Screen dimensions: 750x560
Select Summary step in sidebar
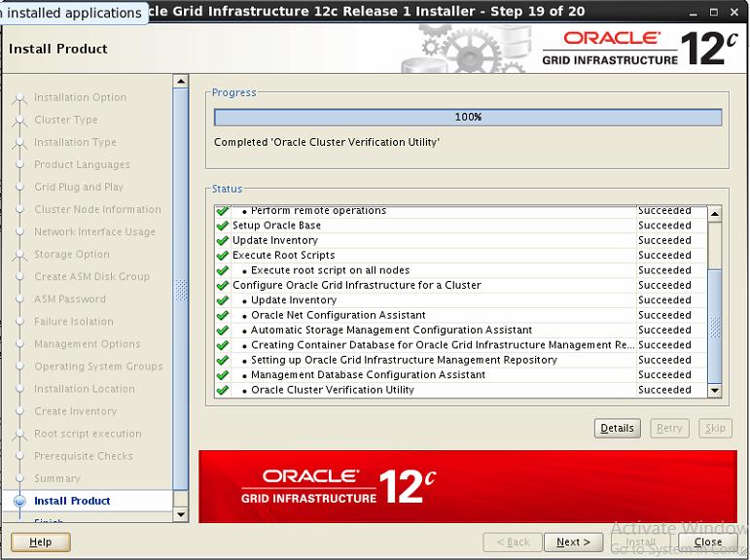57,478
